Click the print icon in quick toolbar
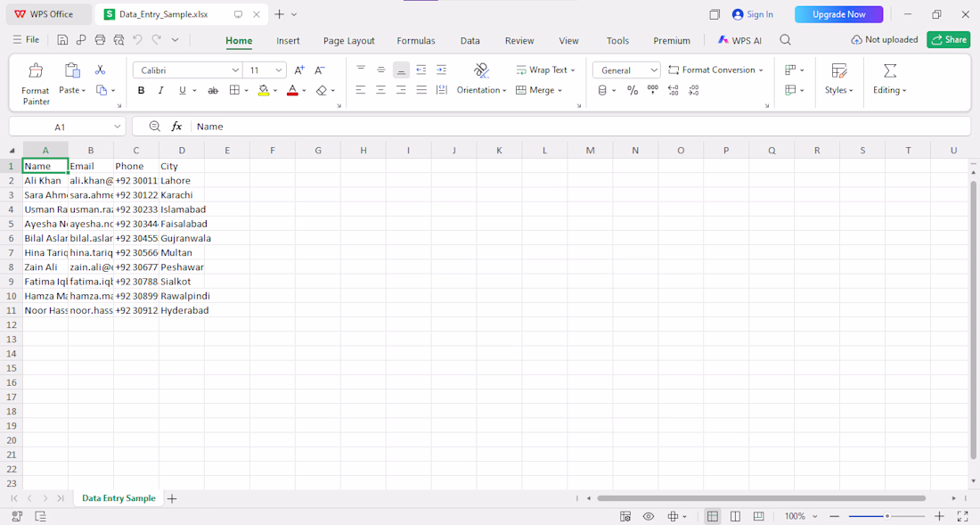 [100, 40]
